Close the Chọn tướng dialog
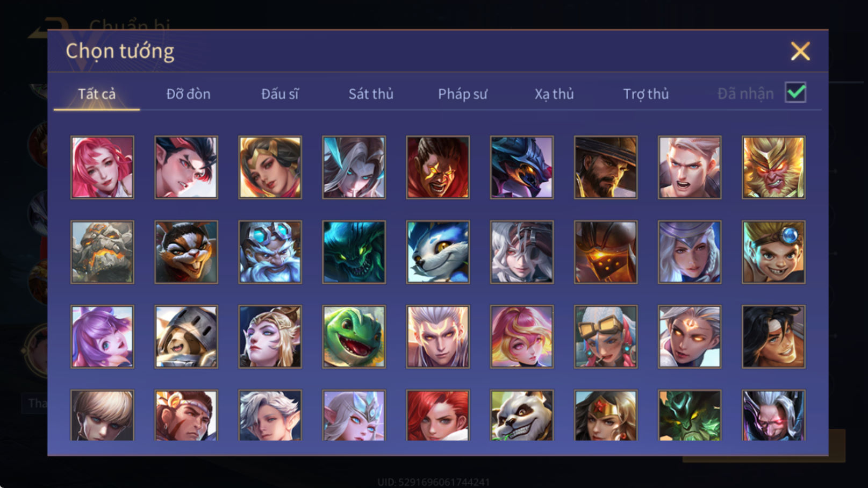The image size is (868, 488). (x=800, y=52)
